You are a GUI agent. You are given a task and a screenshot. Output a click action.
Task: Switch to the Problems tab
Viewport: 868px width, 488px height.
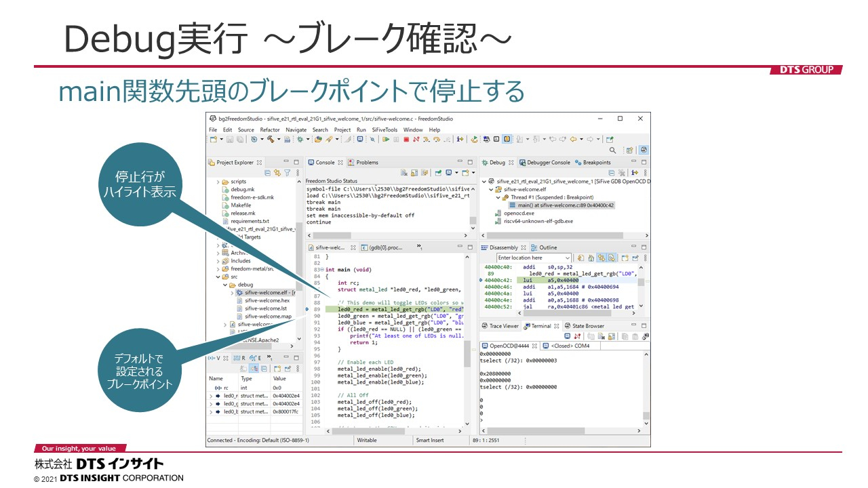click(363, 163)
